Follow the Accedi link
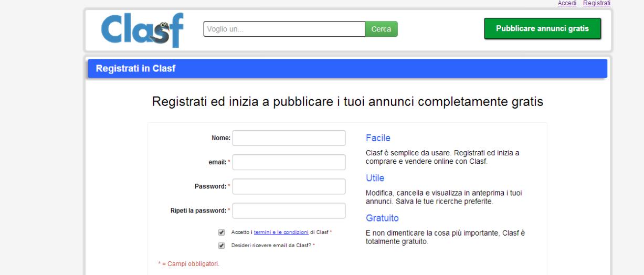Screen dimensions: 644x275 click(567, 3)
